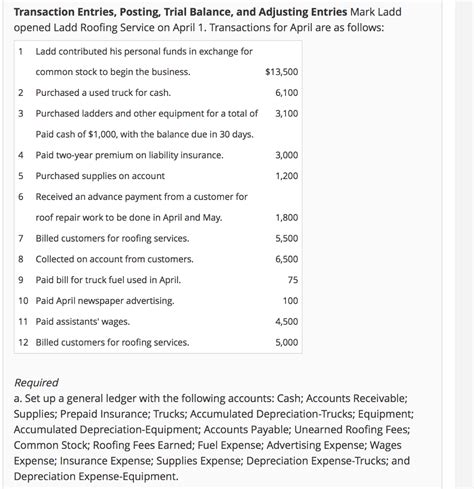The image size is (474, 489).
Task: Click the 1,800 advance payment amount
Action: [x=287, y=218]
